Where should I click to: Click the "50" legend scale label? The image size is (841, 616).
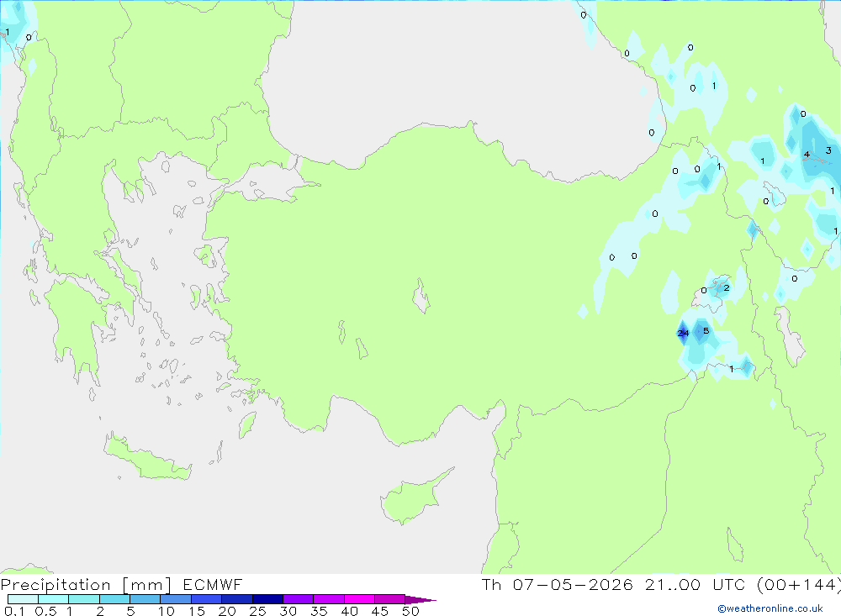click(410, 611)
